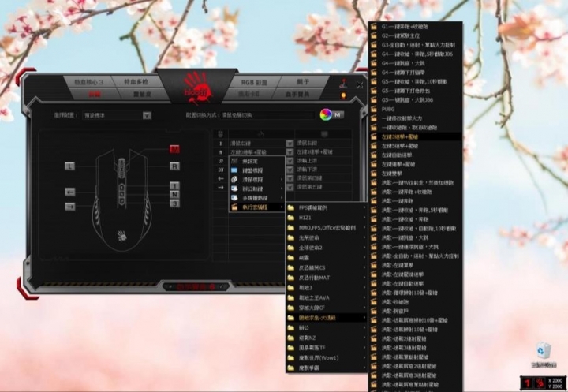Screen dimensions: 568x392
Task: Open dropdown arrow for 滑鼠第四鍵 row
Action: (x=290, y=178)
